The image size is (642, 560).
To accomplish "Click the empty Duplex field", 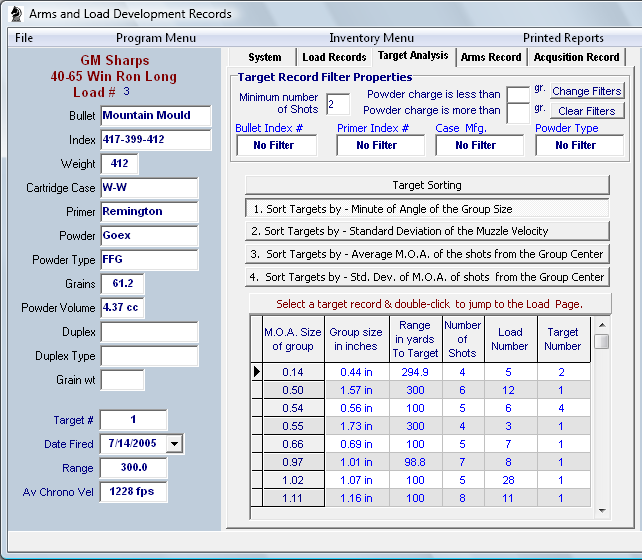I will (149, 332).
